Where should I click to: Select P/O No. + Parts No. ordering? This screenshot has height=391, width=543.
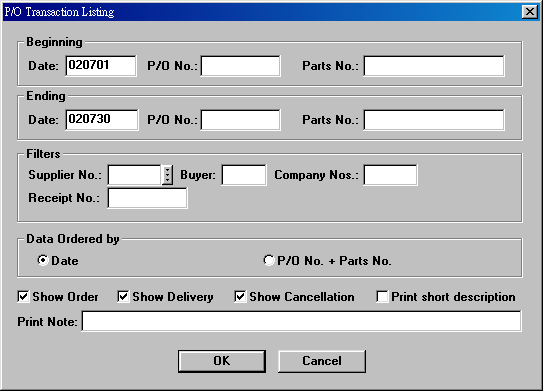click(x=269, y=260)
